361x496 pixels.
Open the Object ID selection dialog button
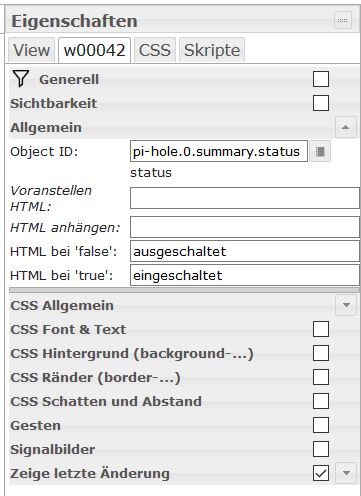pyautogui.click(x=320, y=152)
